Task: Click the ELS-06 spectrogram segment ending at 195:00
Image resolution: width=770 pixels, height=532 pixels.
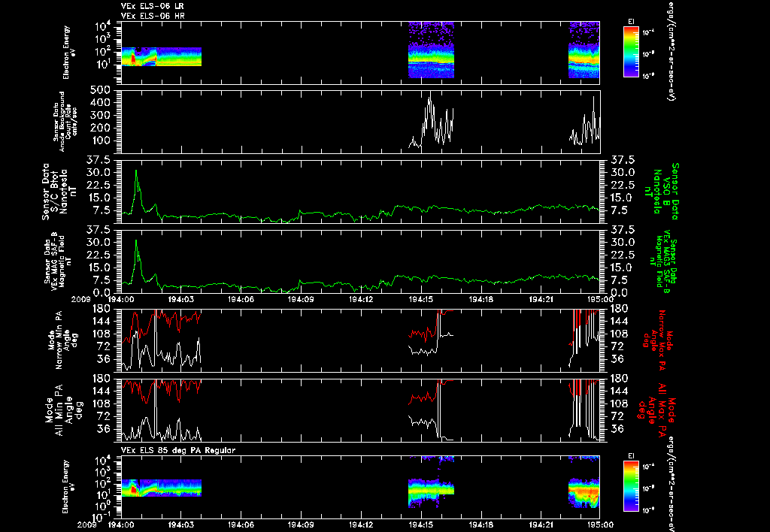Action: tap(584, 50)
